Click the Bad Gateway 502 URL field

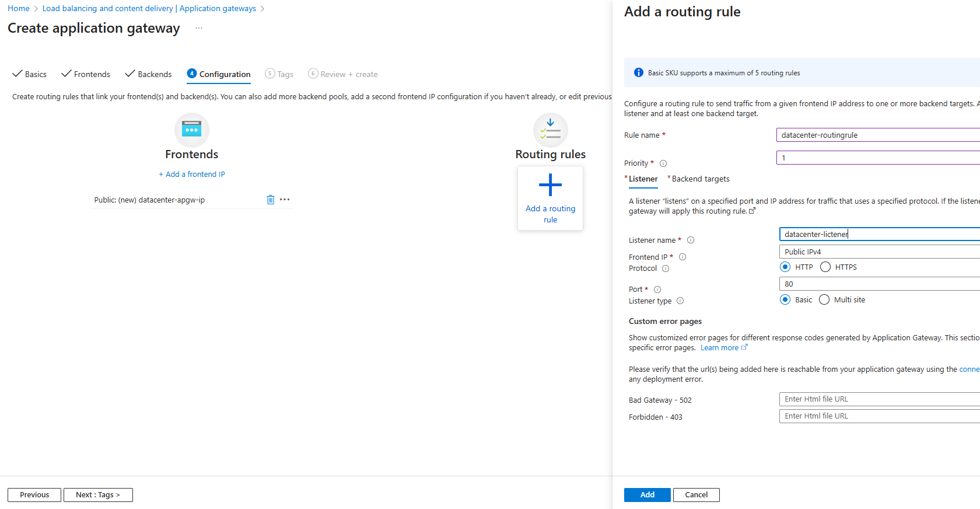[878, 399]
